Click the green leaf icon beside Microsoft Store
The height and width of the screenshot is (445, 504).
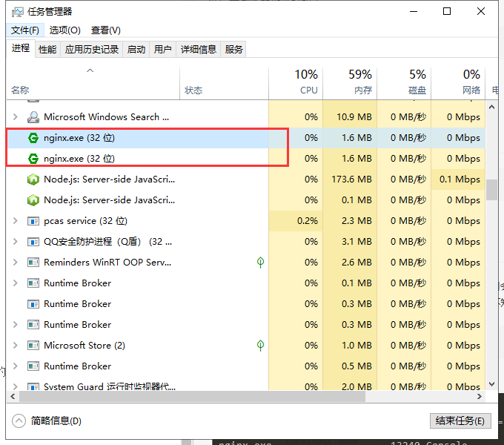click(260, 346)
